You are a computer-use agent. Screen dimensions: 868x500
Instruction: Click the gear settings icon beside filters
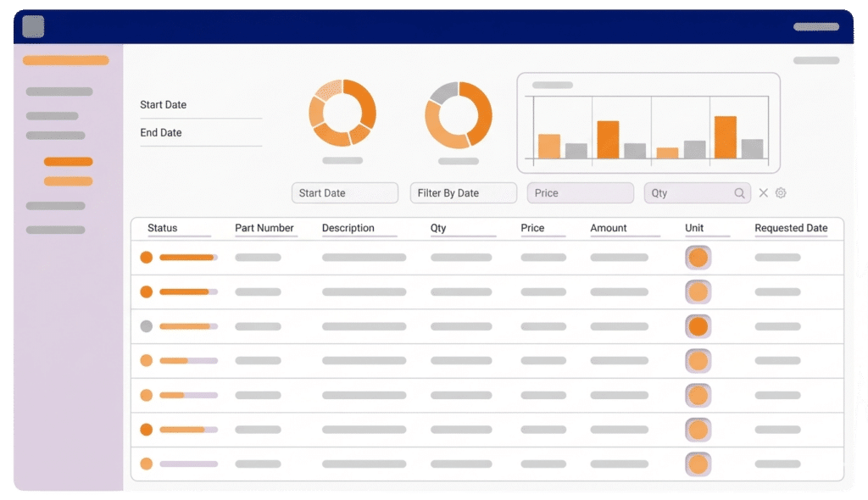click(781, 192)
